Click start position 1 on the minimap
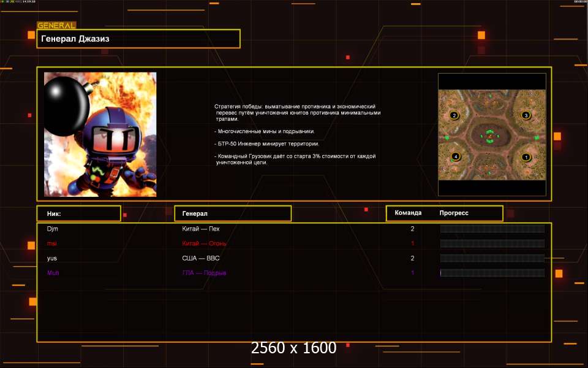This screenshot has width=588, height=368. tap(525, 157)
